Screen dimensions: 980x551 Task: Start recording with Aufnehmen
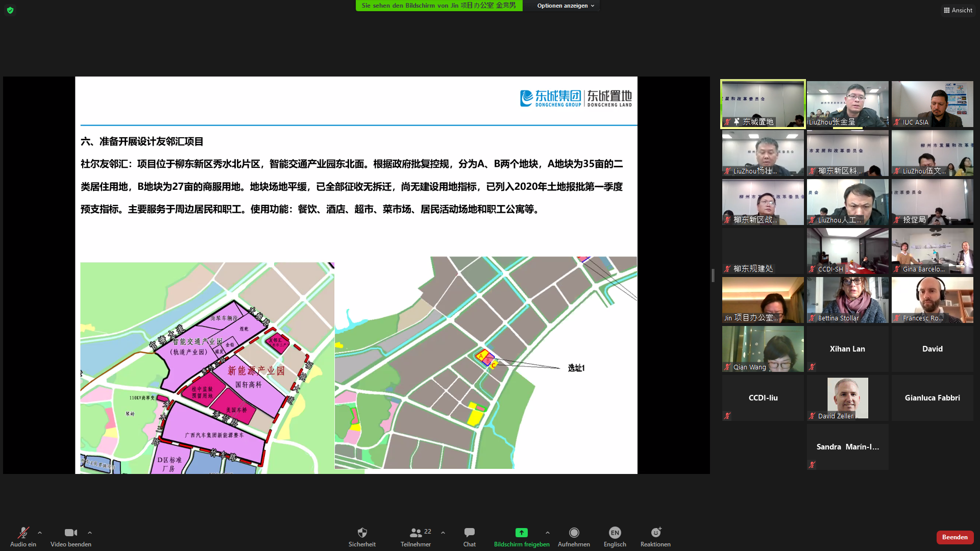[x=574, y=533]
